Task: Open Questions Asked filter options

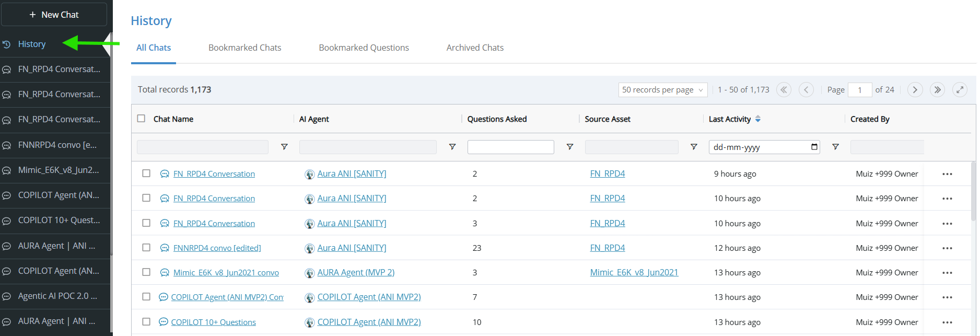Action: [570, 147]
